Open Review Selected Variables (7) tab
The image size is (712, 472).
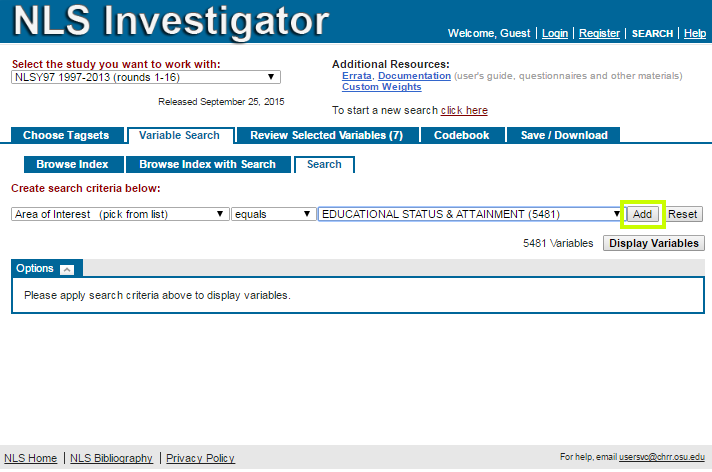point(326,135)
